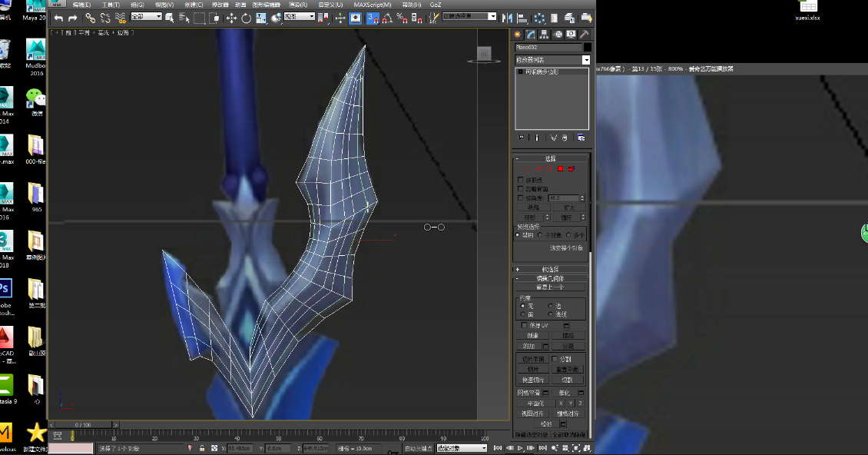Open the MAXScript(M) menu
Screen dimensions: 868x455
[x=372, y=5]
